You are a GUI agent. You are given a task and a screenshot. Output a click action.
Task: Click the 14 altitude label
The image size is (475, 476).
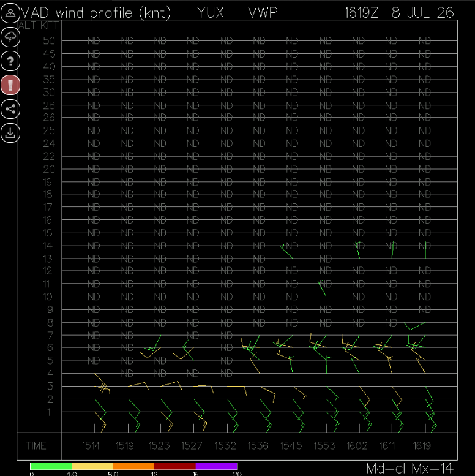coord(47,246)
